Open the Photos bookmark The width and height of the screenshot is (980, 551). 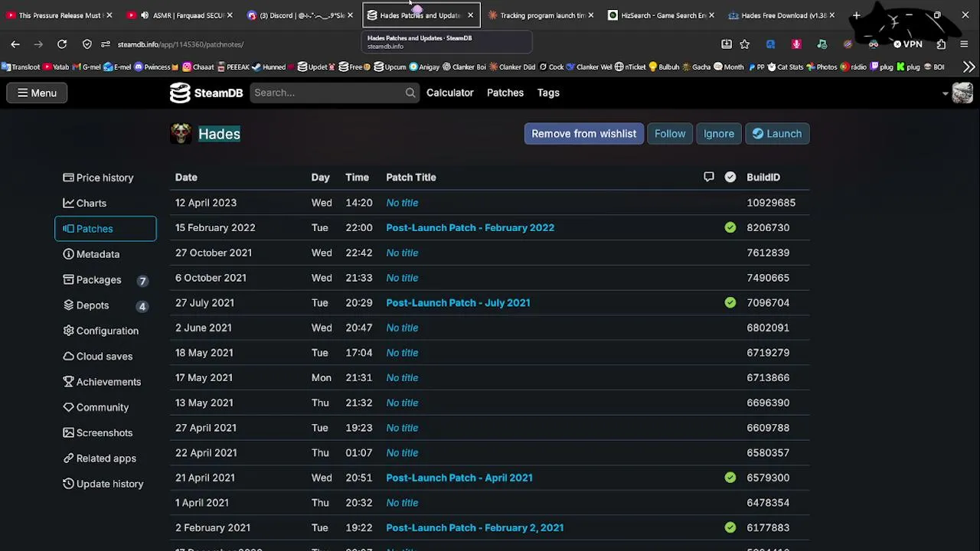pos(822,67)
